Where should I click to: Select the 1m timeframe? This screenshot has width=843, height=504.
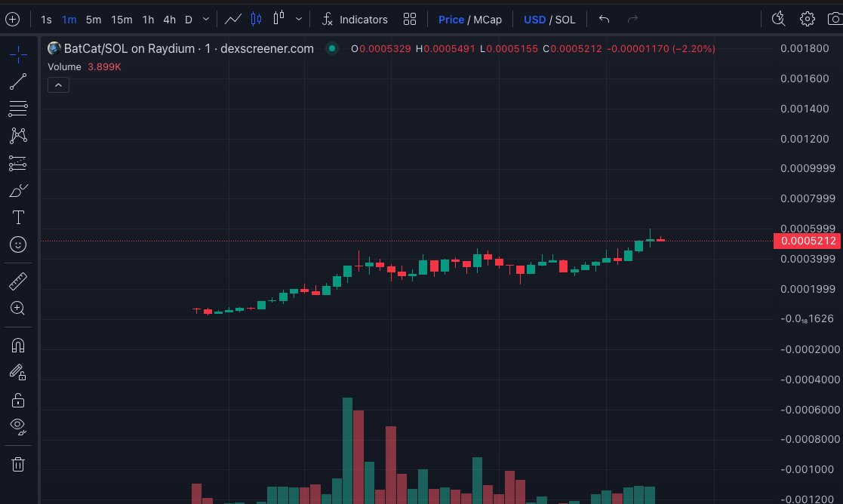(69, 20)
